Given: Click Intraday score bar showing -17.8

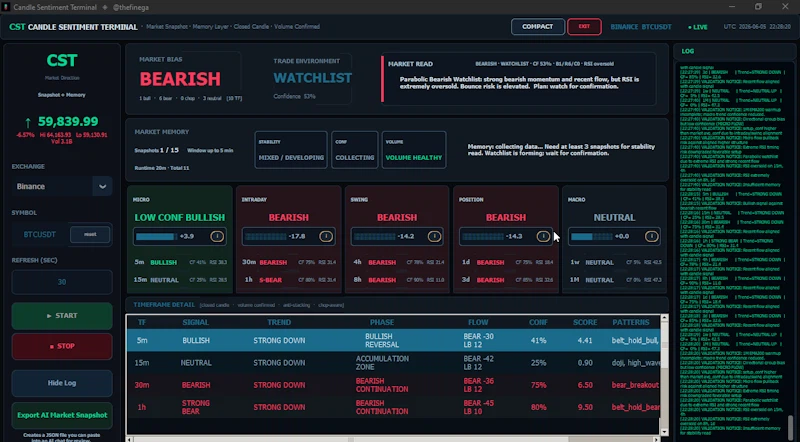Looking at the screenshot, I should pyautogui.click(x=288, y=236).
